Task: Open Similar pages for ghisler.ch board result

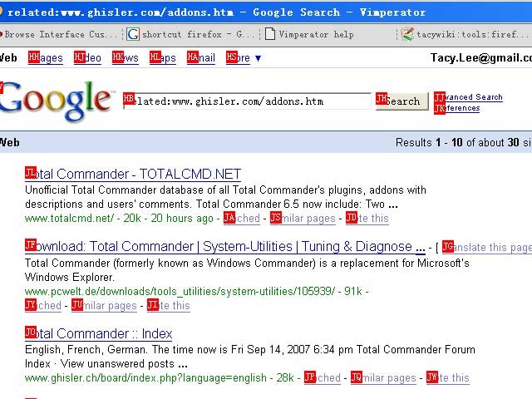Action: [x=383, y=377]
